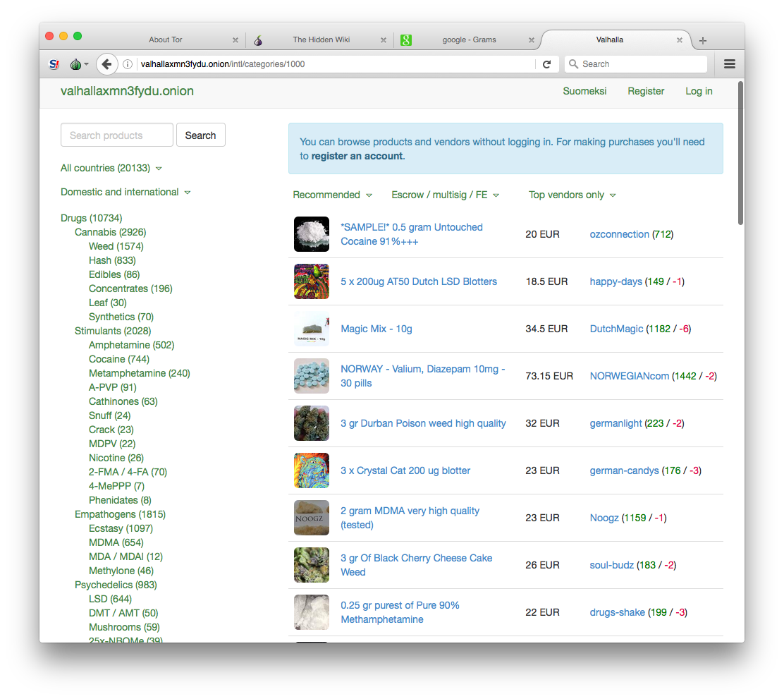Open the Log in link
This screenshot has width=784, height=699.
click(x=699, y=91)
